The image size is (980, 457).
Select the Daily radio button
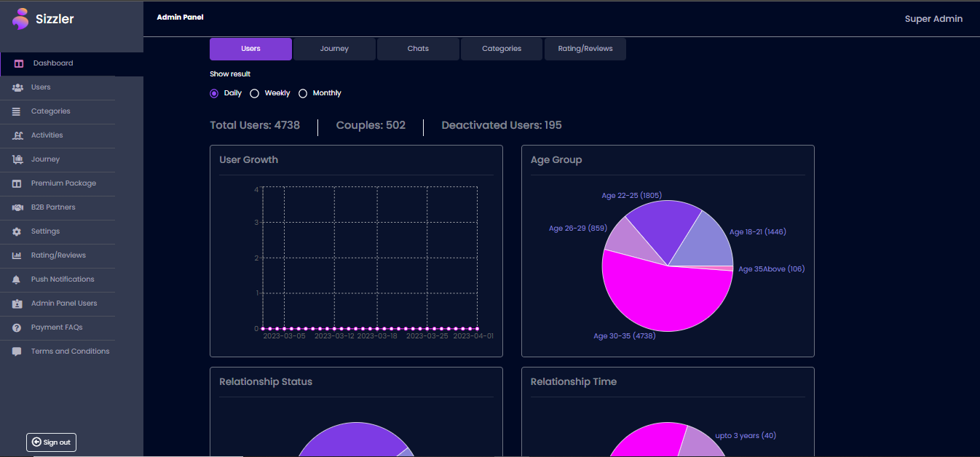point(214,93)
